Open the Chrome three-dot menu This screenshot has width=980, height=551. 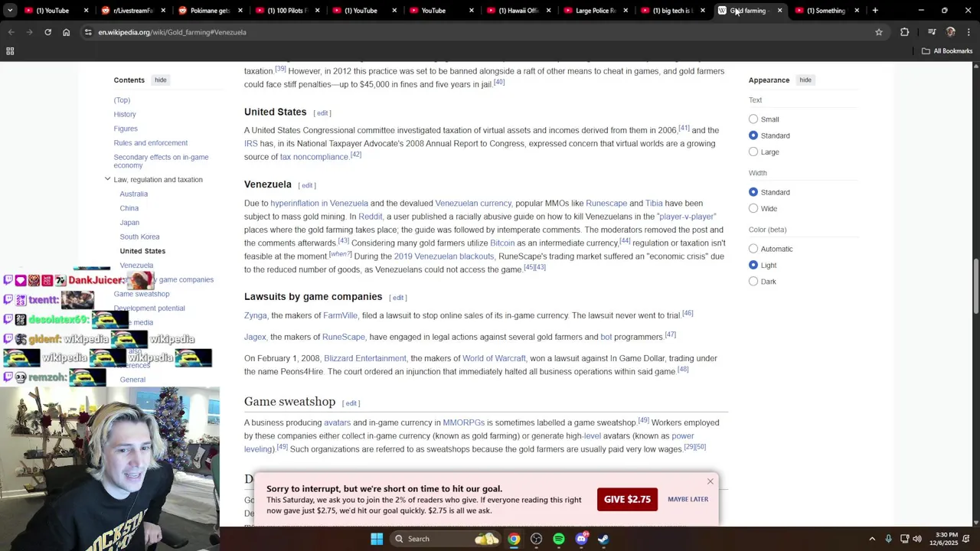click(x=969, y=32)
